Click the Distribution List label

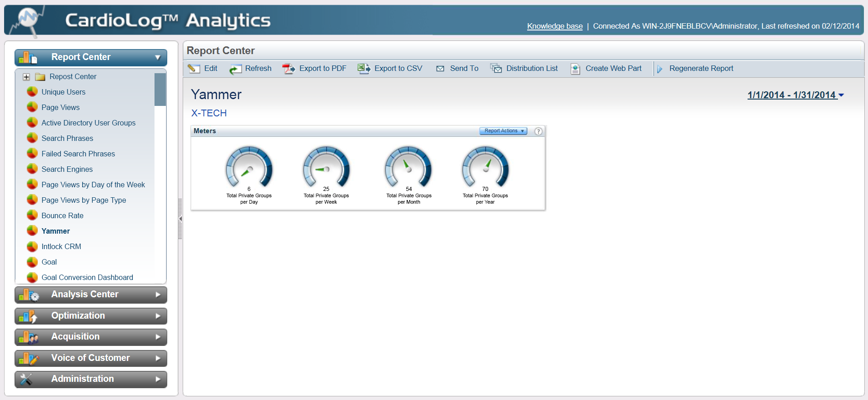[x=532, y=69]
